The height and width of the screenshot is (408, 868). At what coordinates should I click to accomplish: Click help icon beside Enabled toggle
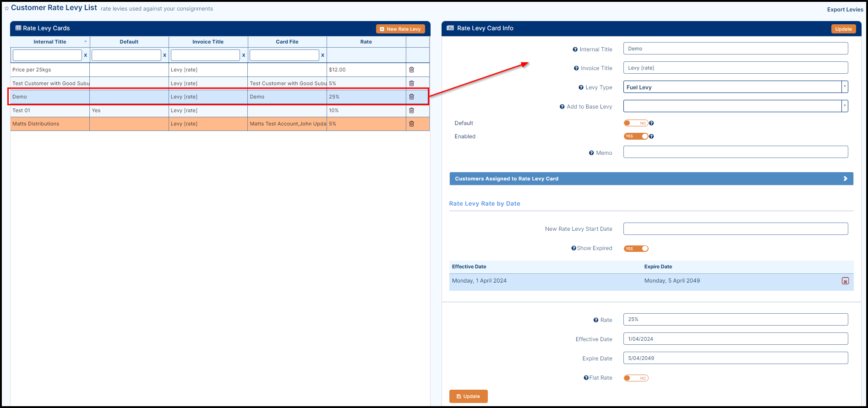651,136
